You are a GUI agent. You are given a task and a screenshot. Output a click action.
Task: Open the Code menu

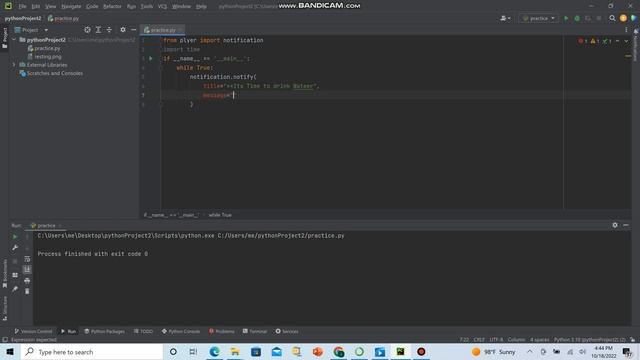(92, 7)
